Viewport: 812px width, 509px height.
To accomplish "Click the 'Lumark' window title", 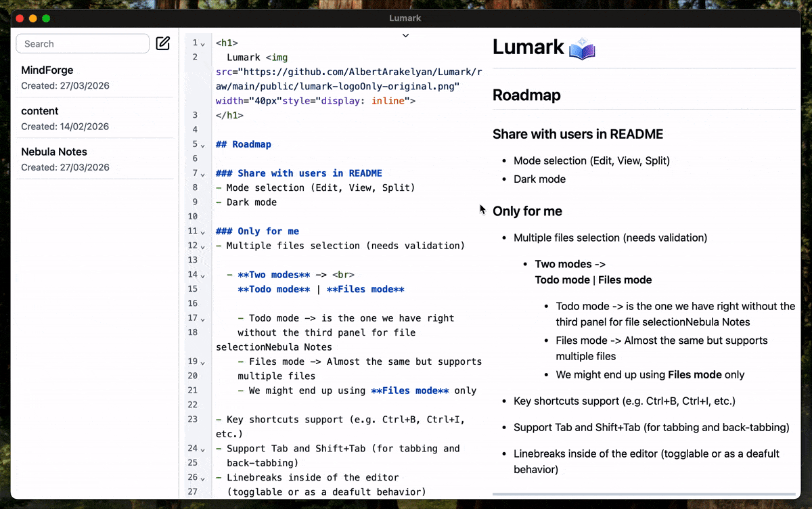I will click(x=405, y=18).
